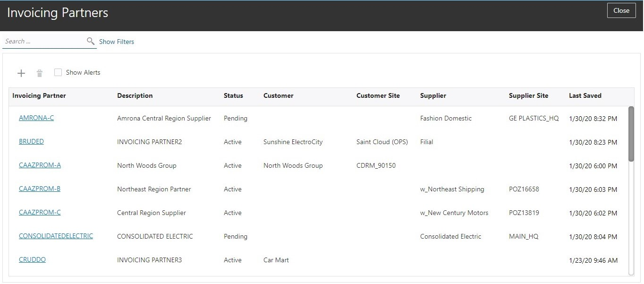Enable the Show Alerts checkbox
Image resolution: width=644 pixels, height=284 pixels.
(58, 72)
